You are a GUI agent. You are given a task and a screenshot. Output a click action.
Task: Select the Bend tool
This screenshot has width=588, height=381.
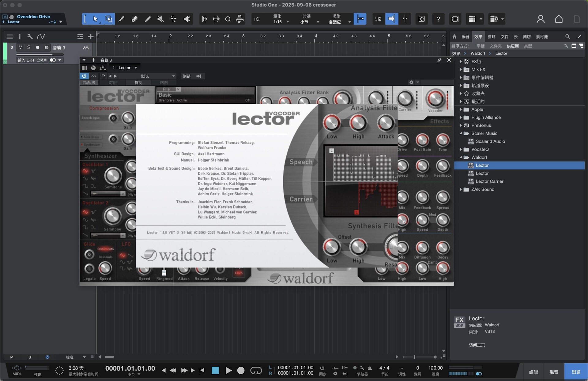[173, 19]
